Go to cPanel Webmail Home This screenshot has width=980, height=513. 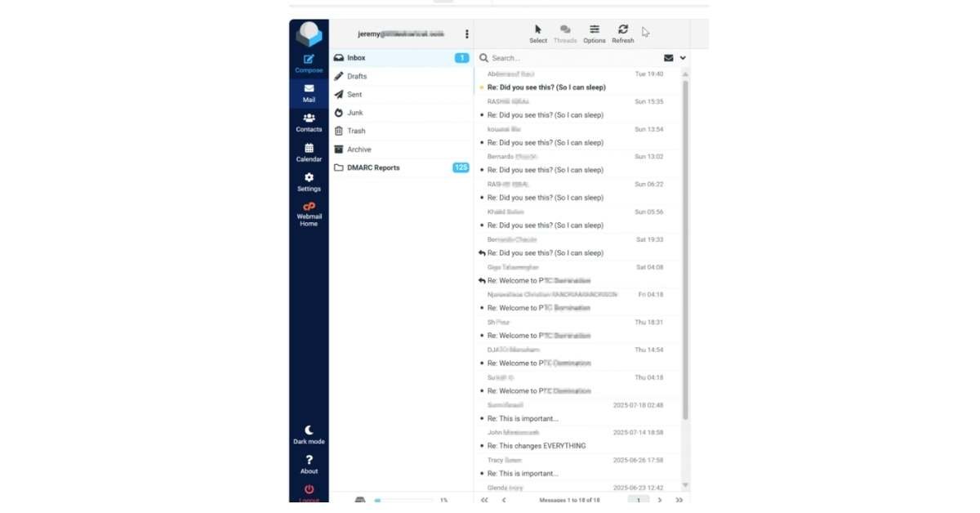pos(309,214)
